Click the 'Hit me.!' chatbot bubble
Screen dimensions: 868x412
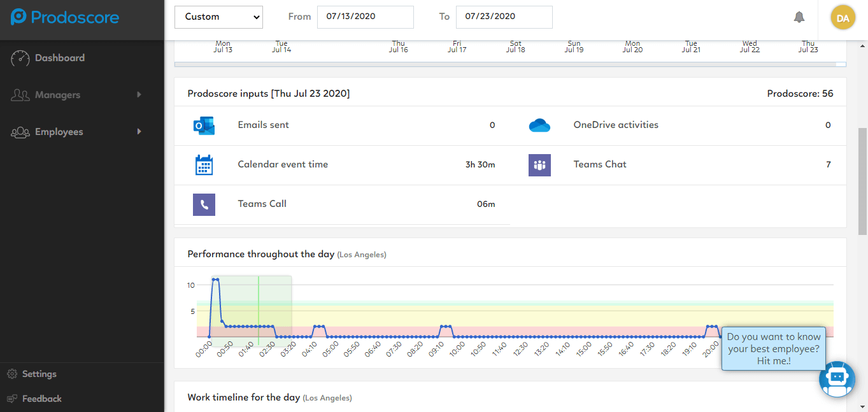[774, 349]
